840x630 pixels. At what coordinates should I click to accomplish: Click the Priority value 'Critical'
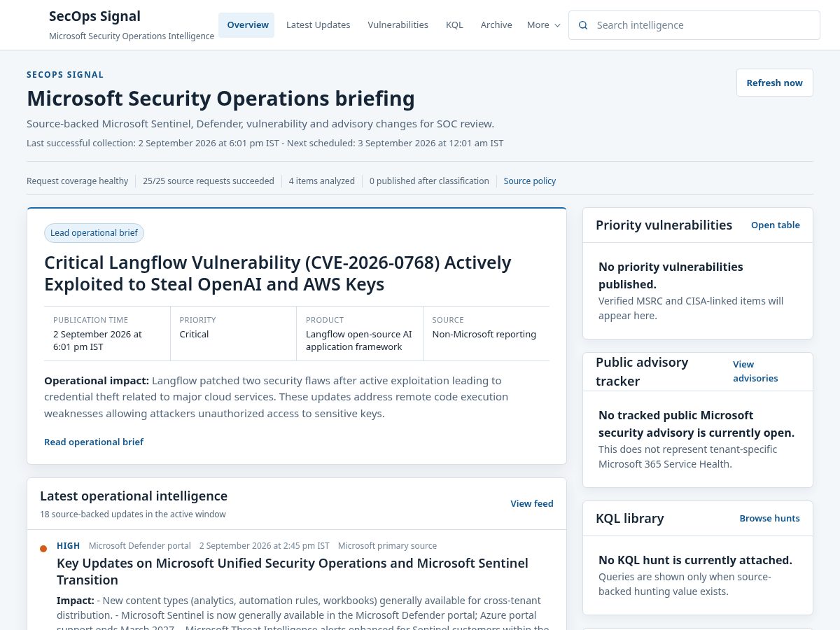[194, 334]
